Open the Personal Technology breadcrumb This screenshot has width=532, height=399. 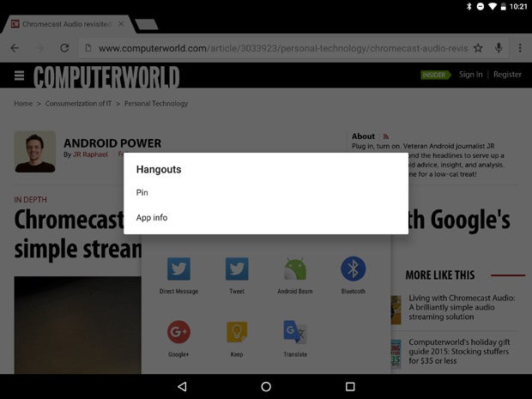(x=156, y=104)
